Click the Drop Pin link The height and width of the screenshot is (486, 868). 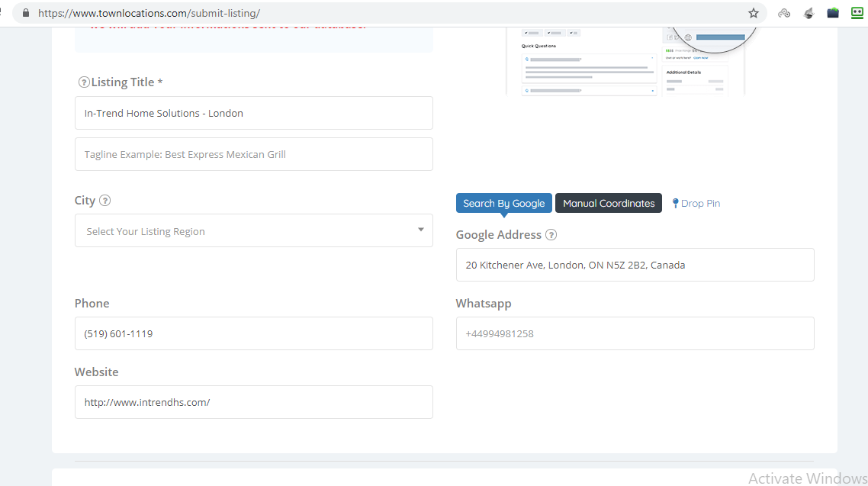pyautogui.click(x=696, y=203)
